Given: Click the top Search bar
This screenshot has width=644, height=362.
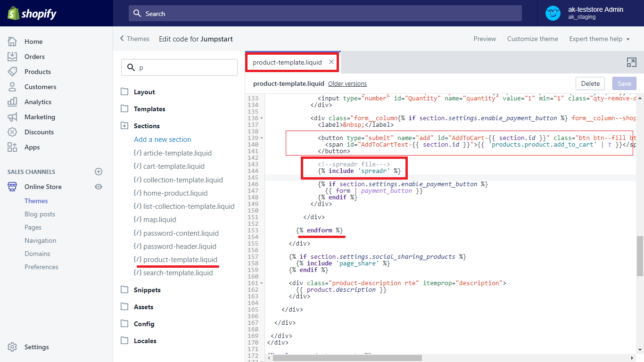Looking at the screenshot, I should point(325,13).
